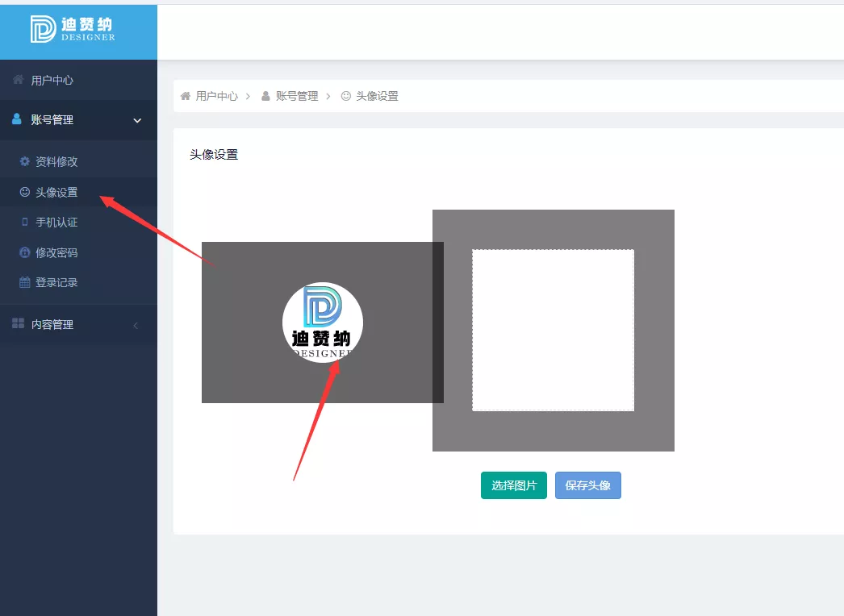Click the white dashed crop selection box

coord(553,330)
